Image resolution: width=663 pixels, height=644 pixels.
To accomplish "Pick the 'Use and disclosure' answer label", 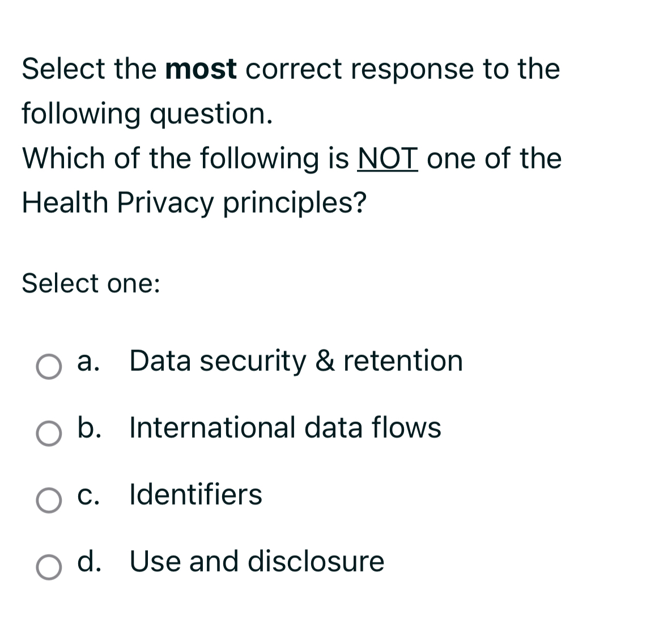I will 257,561.
